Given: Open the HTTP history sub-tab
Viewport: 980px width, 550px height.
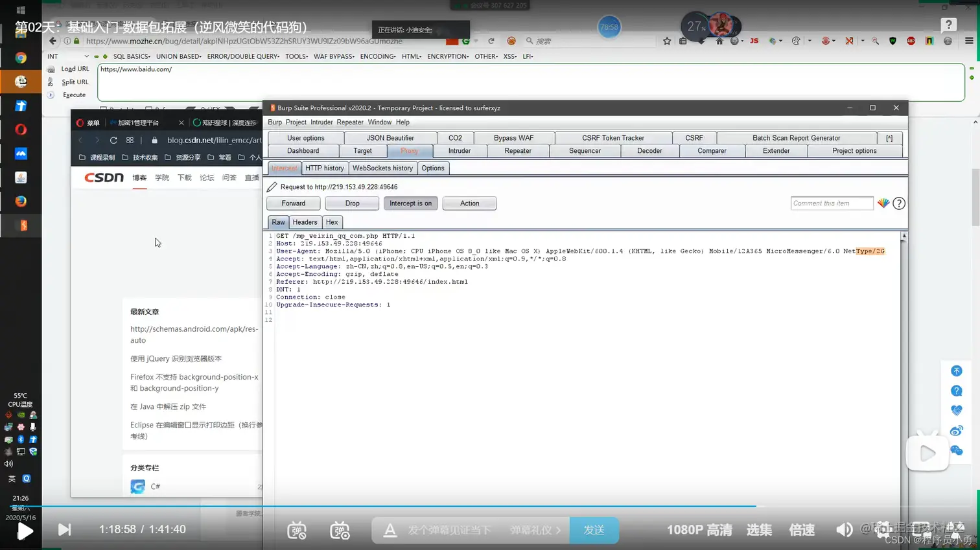Looking at the screenshot, I should (325, 168).
